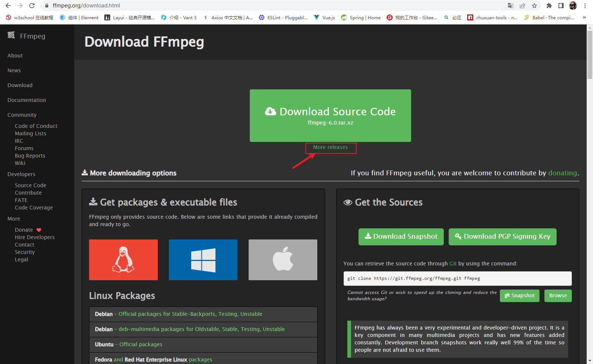The width and height of the screenshot is (593, 364).
Task: Go back with browser back arrow
Action: [8, 6]
